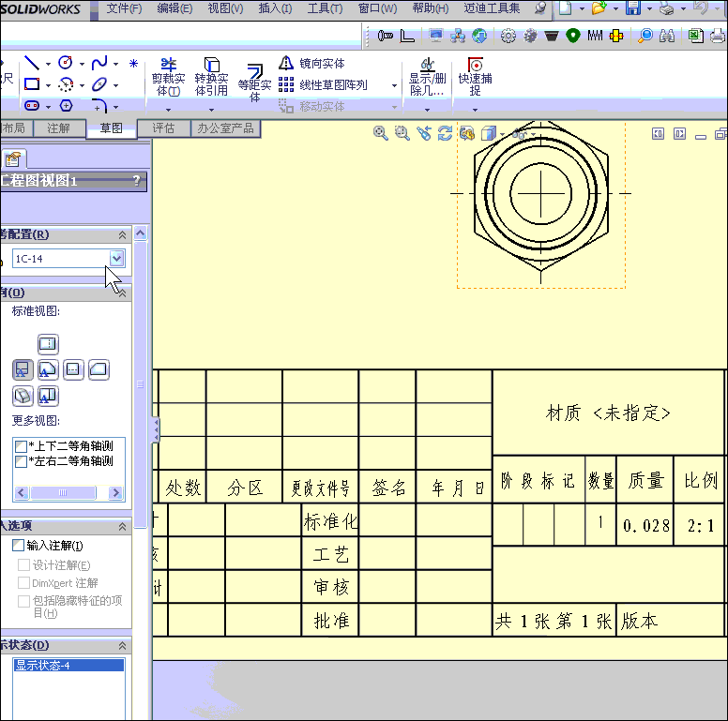The height and width of the screenshot is (721, 728).
Task: Switch to the 注解 tab
Action: coord(58,128)
